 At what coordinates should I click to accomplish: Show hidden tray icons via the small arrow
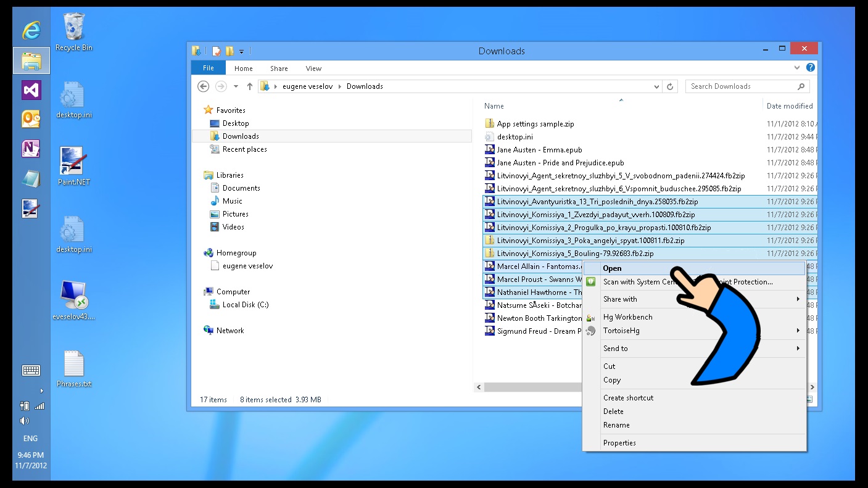pyautogui.click(x=42, y=391)
